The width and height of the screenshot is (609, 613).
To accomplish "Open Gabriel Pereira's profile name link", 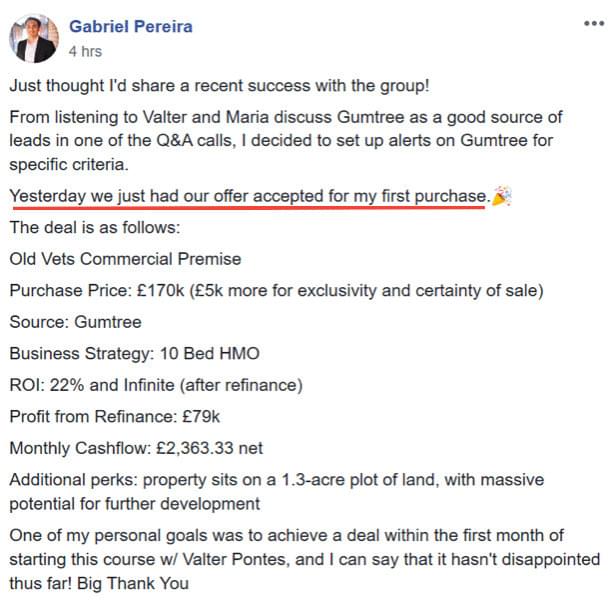I will coord(131,27).
